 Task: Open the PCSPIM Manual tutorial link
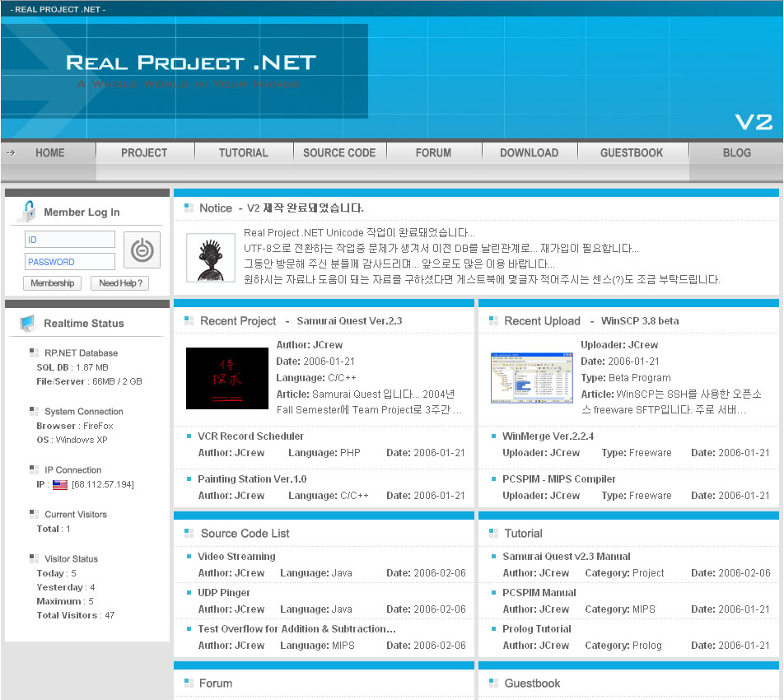539,593
